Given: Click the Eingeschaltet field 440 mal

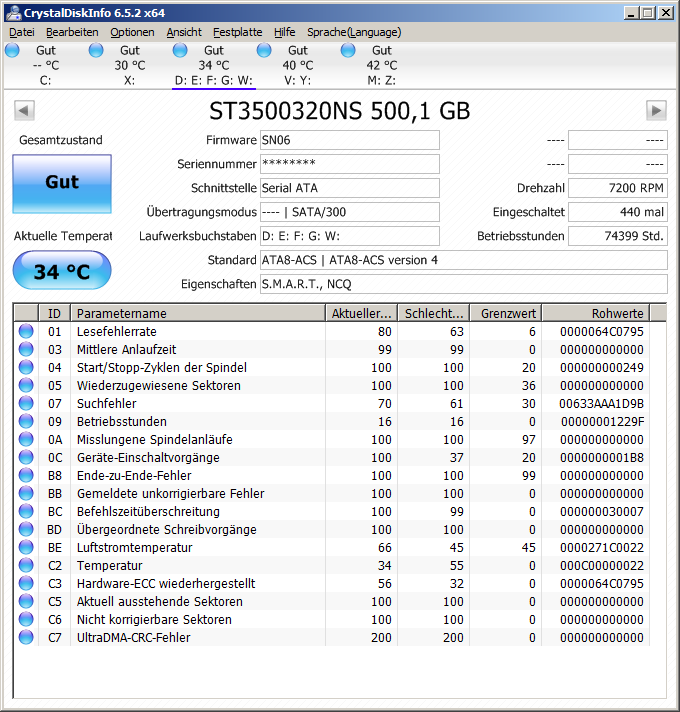Looking at the screenshot, I should [618, 212].
